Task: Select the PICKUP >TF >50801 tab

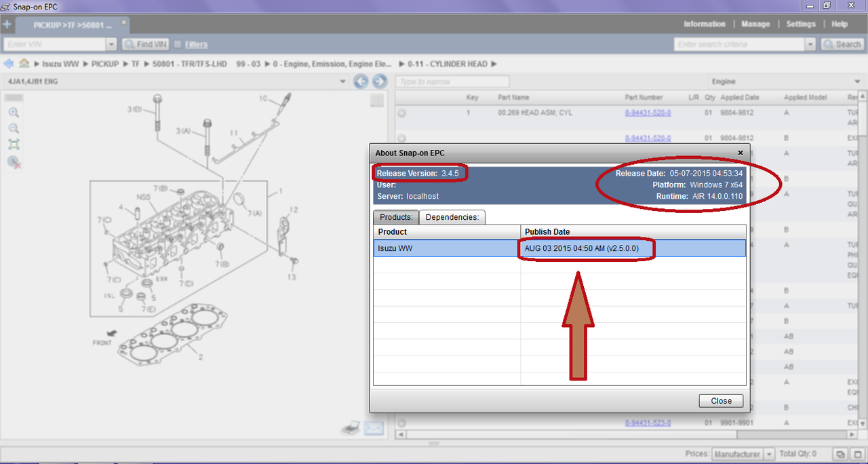Action: tap(72, 24)
